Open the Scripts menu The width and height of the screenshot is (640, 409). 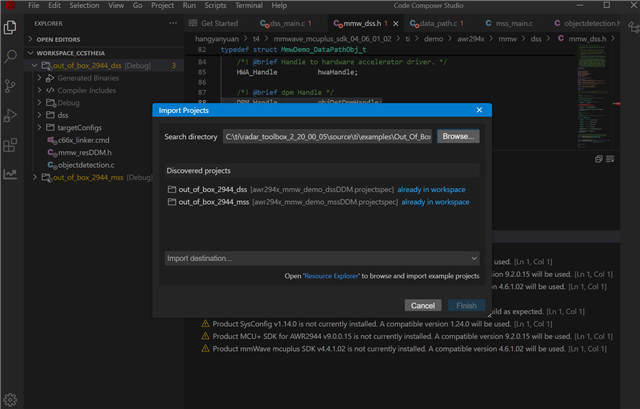click(x=215, y=5)
